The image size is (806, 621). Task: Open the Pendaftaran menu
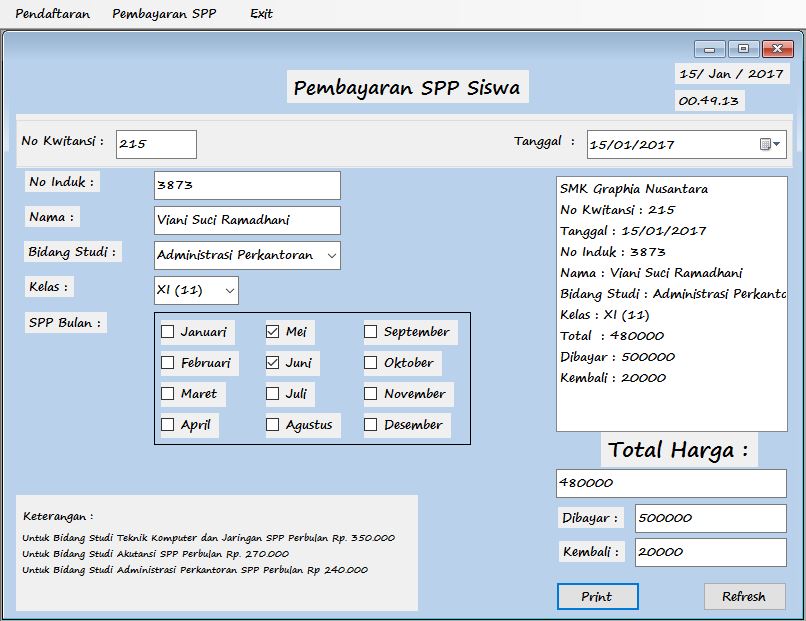tap(52, 14)
